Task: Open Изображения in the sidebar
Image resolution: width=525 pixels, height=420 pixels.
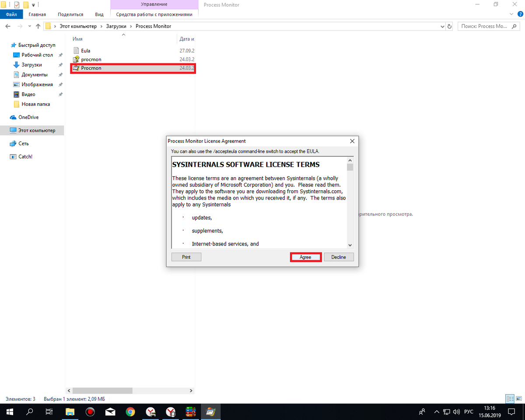Action: pos(37,84)
